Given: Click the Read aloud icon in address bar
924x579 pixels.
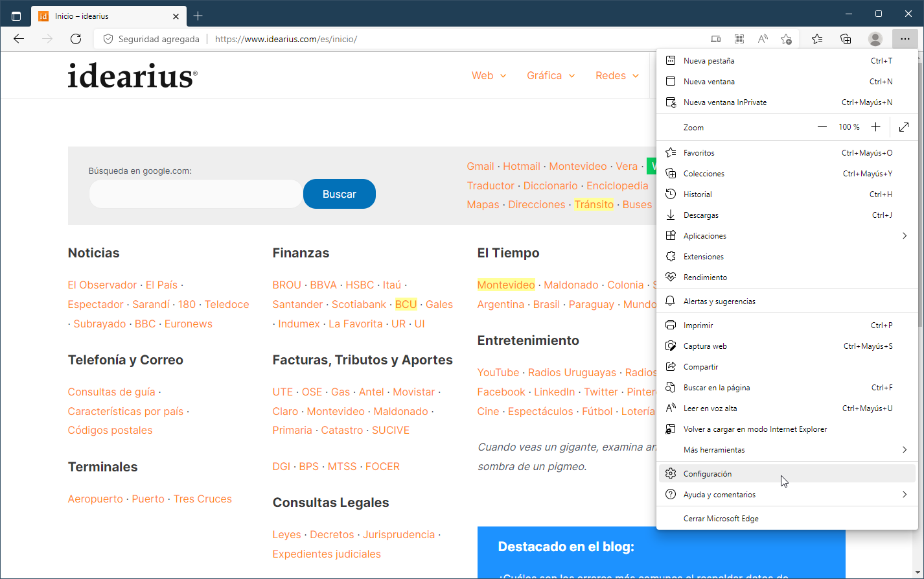Looking at the screenshot, I should tap(763, 39).
